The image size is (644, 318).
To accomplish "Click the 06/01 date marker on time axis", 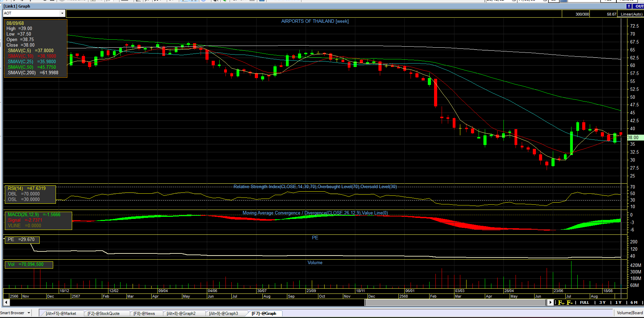I will [410, 291].
